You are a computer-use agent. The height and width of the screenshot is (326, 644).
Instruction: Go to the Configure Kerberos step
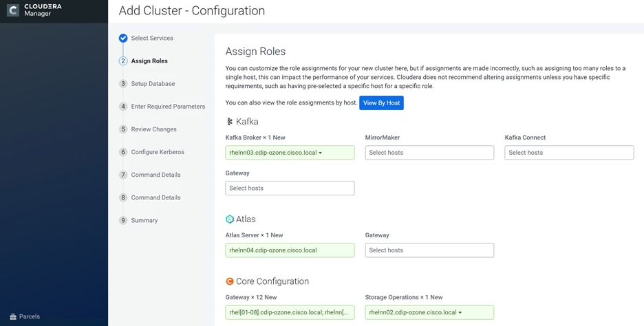pyautogui.click(x=158, y=152)
